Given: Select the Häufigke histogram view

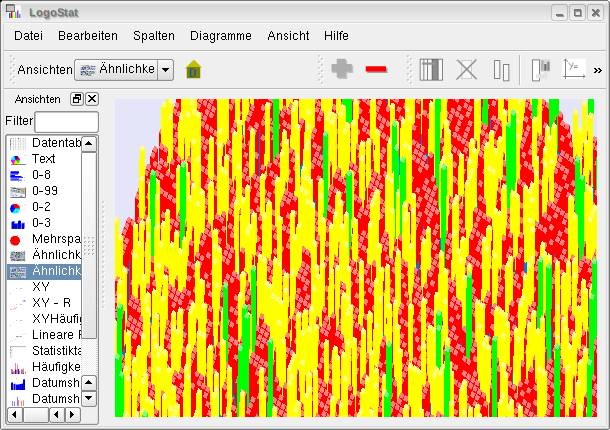Looking at the screenshot, I should pos(44,367).
